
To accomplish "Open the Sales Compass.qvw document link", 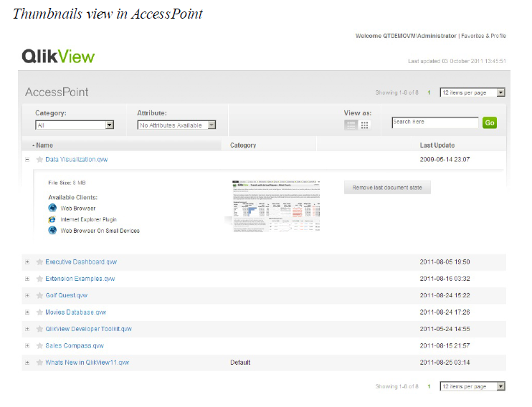I will click(75, 346).
